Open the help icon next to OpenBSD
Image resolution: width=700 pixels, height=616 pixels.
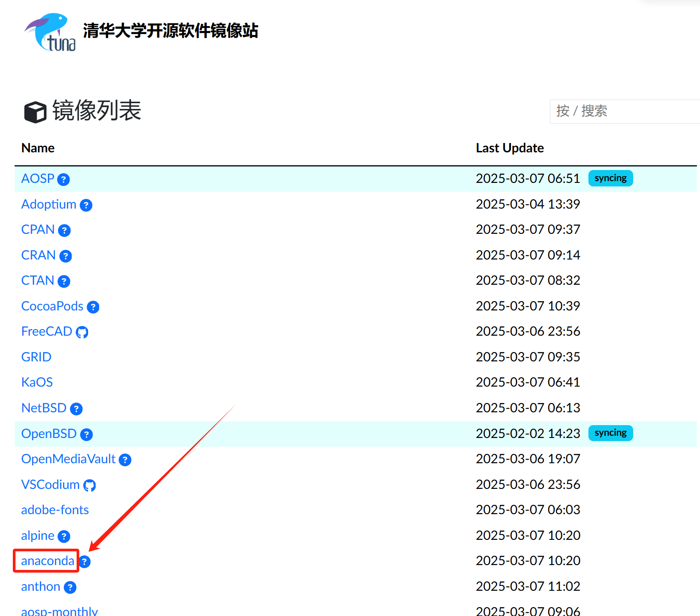click(x=86, y=434)
